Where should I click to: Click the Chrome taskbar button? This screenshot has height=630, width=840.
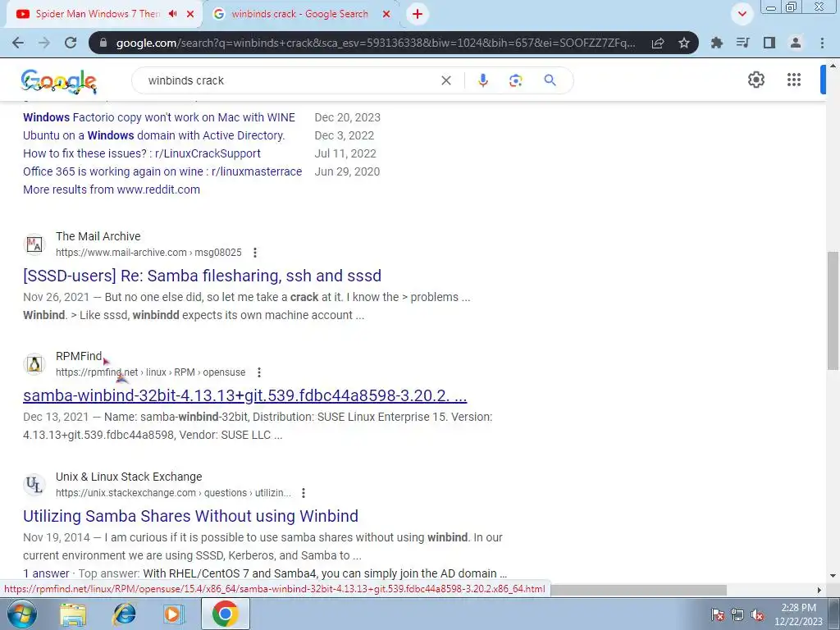[225, 614]
